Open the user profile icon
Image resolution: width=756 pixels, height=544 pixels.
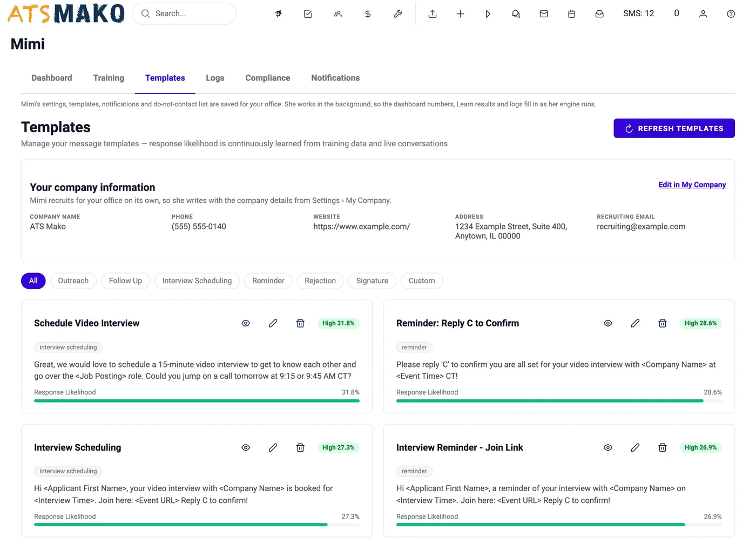pyautogui.click(x=703, y=14)
